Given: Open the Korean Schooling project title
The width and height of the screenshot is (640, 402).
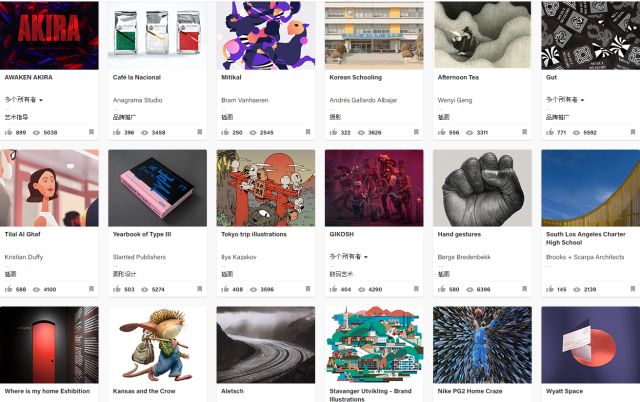Looking at the screenshot, I should (356, 77).
